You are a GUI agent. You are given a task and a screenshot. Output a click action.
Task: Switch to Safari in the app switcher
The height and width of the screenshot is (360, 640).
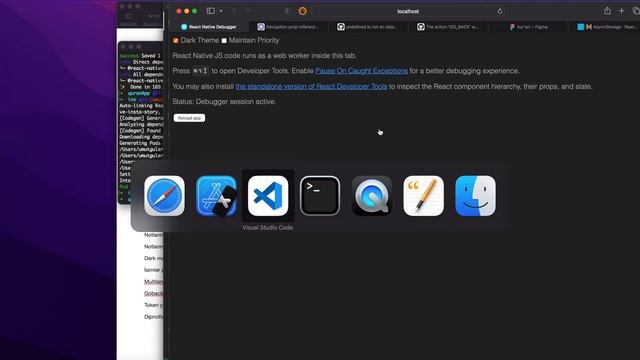click(164, 196)
